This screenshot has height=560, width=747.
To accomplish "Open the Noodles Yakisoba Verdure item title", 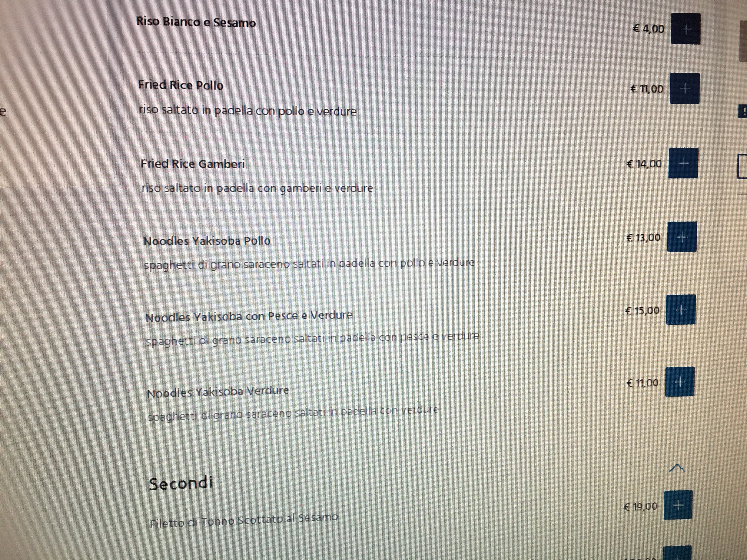I will 218,392.
